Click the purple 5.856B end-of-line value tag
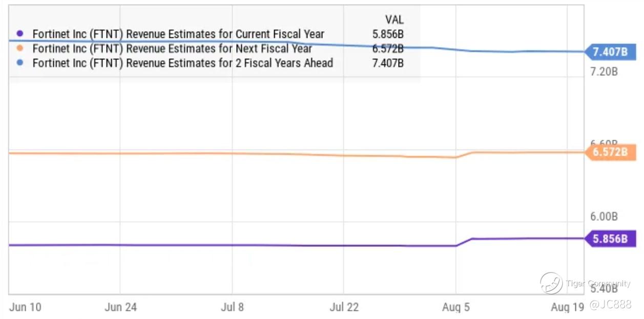This screenshot has height=319, width=644. [610, 239]
